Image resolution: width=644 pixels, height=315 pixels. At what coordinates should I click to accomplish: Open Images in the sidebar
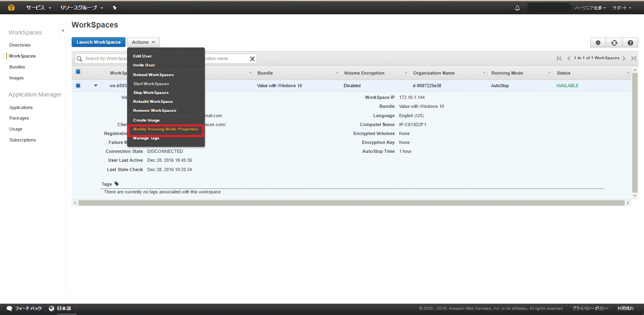tap(17, 78)
